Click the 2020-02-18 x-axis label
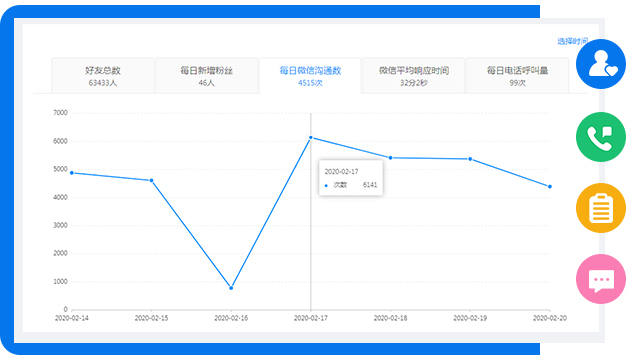 [x=391, y=318]
